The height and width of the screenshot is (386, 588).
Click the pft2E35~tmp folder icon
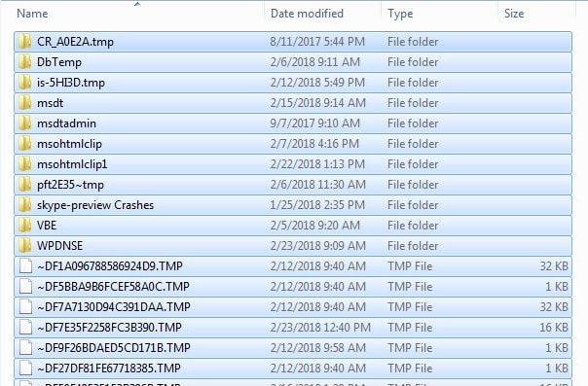click(24, 185)
